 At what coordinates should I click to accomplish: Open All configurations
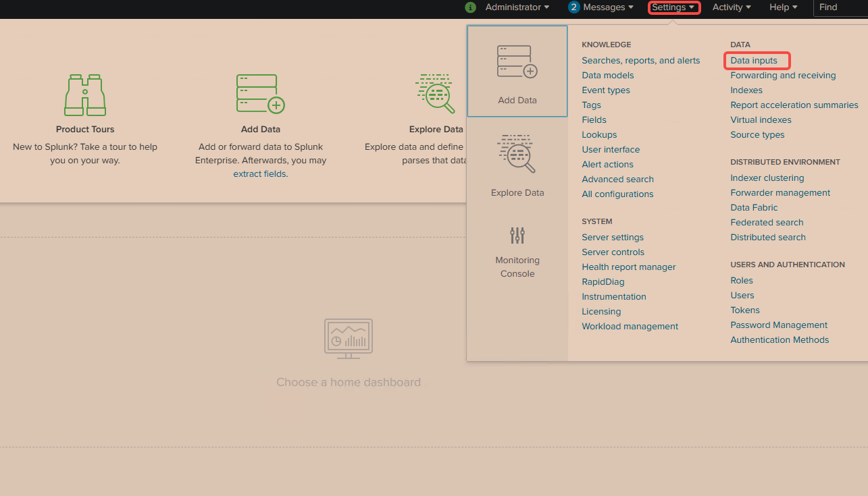pyautogui.click(x=617, y=194)
